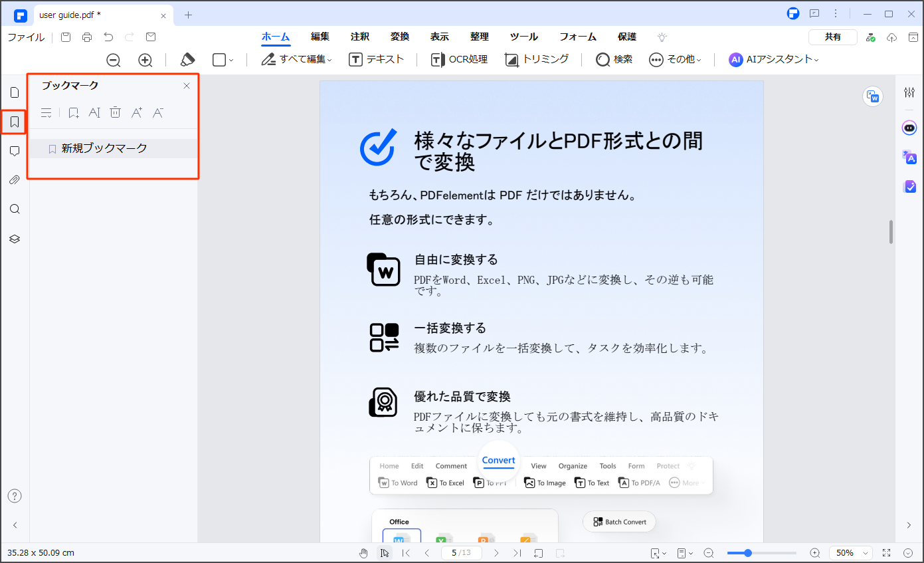Screen dimensions: 924x563
Task: Open the attachments paperclip panel
Action: [x=15, y=180]
